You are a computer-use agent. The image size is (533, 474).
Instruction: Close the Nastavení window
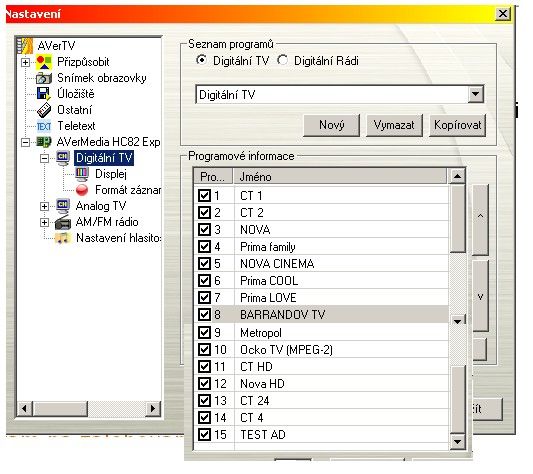click(x=503, y=14)
